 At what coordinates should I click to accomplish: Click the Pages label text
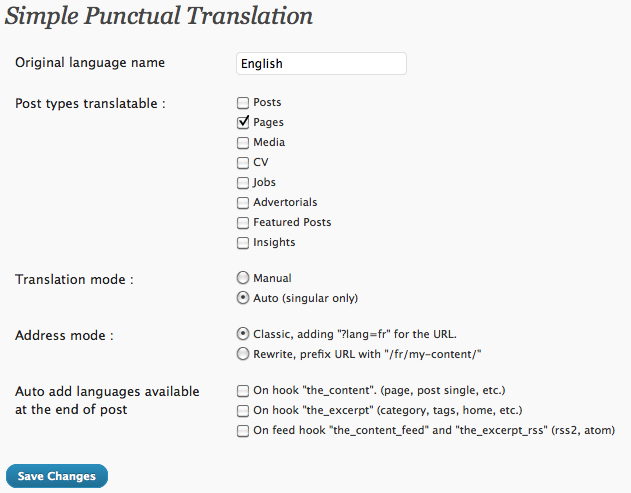pyautogui.click(x=268, y=122)
